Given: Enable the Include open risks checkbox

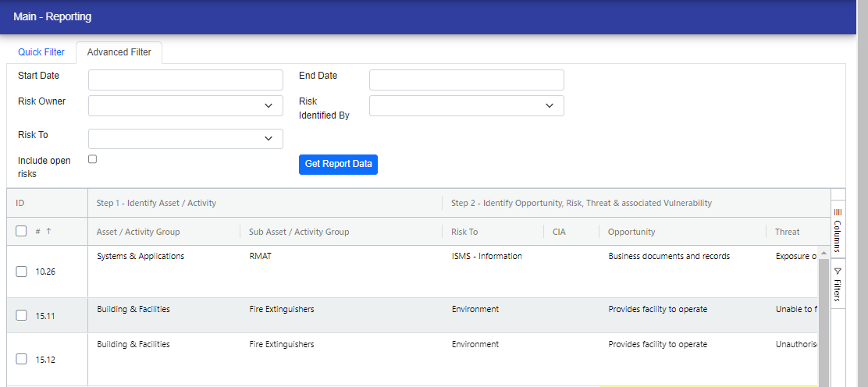Looking at the screenshot, I should (93, 159).
